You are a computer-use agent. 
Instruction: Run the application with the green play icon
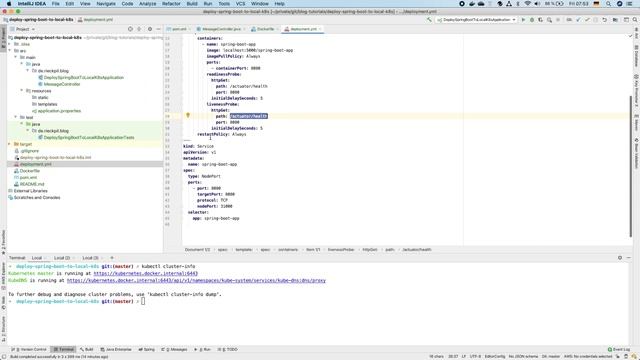point(523,20)
